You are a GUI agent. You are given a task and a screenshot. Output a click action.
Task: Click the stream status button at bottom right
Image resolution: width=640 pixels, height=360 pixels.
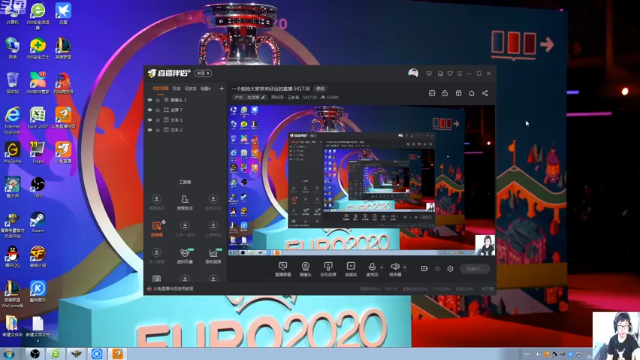475,269
